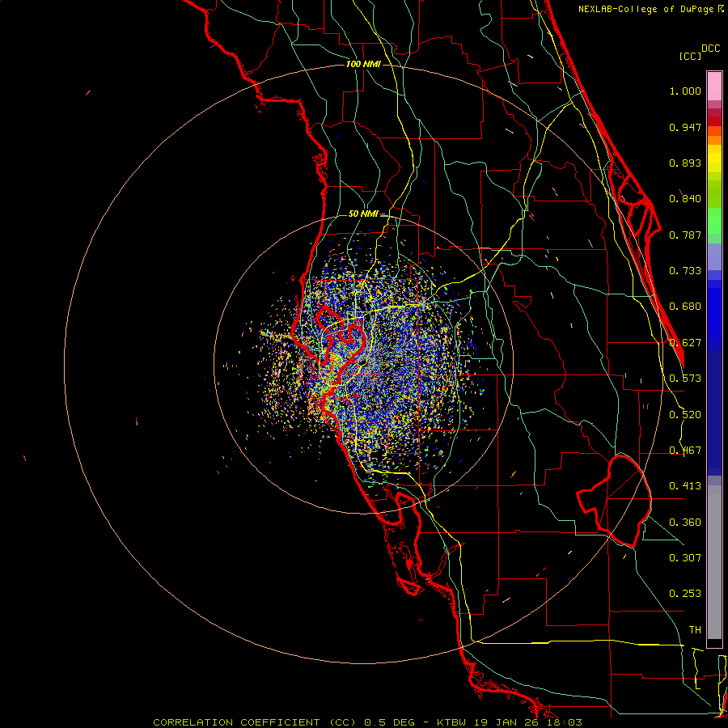Click the [CC] units label
This screenshot has height=728, width=728.
(691, 56)
